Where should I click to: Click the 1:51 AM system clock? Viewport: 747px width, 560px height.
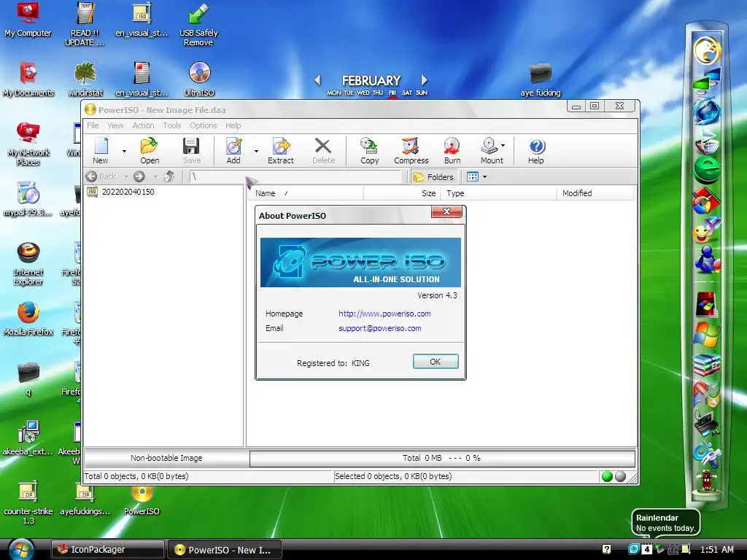click(x=716, y=550)
